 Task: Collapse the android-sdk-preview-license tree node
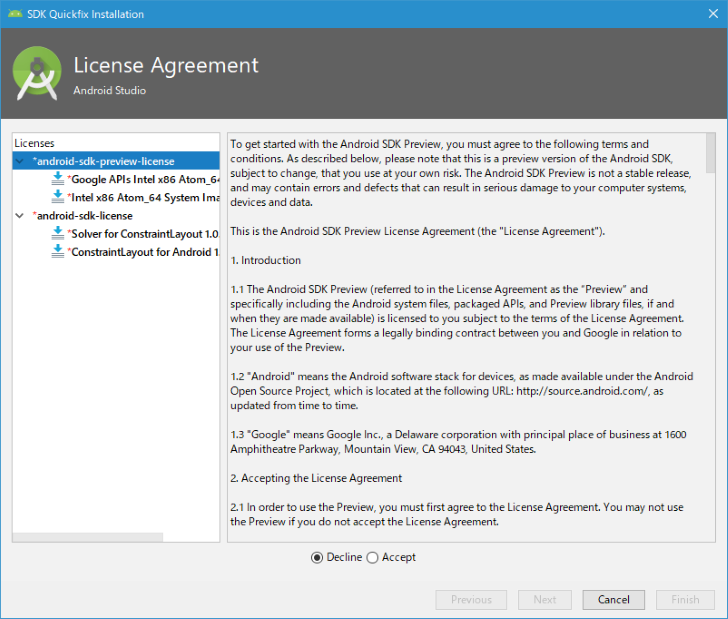(20, 161)
